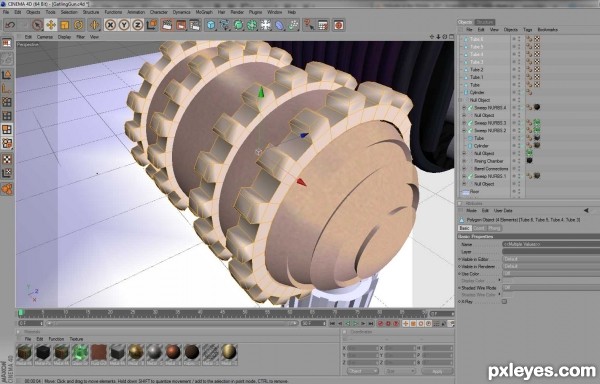Render the active view clapperboard icon
The image size is (600, 384).
click(167, 25)
